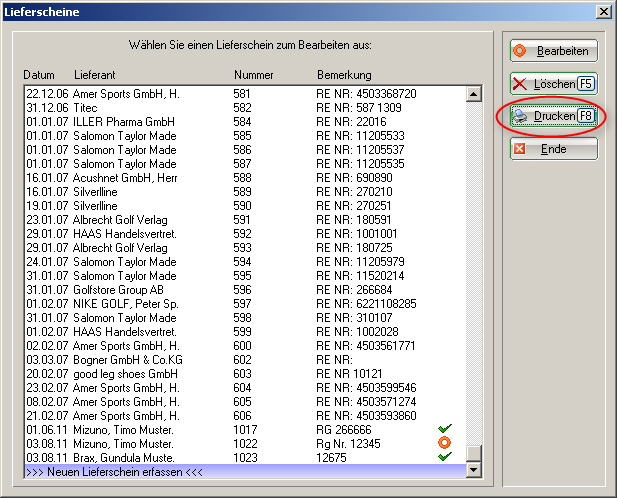
Task: Click green checkmark on row 1017
Action: click(x=445, y=429)
